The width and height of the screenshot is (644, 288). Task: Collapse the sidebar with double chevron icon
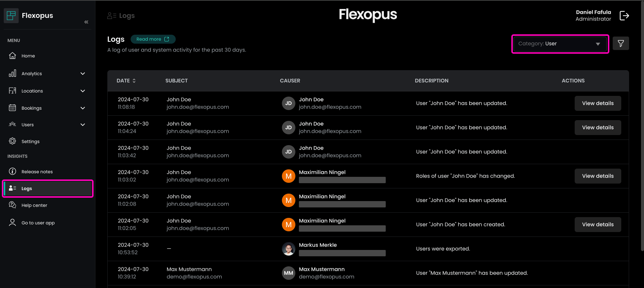click(86, 22)
